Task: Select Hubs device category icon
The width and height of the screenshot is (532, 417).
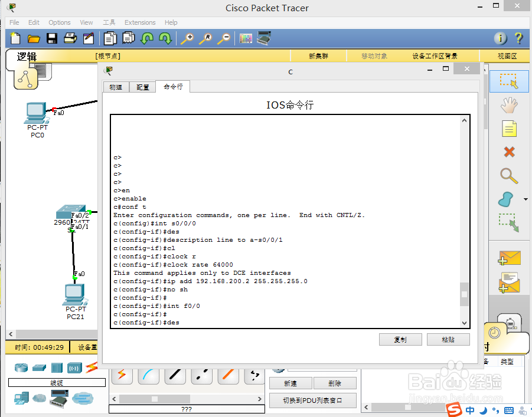Action: (57, 368)
